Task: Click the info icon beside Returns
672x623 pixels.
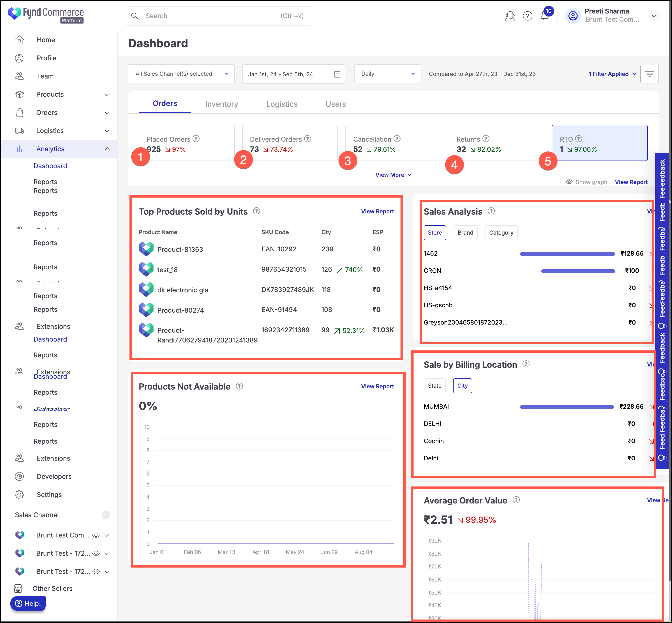Action: coord(486,139)
